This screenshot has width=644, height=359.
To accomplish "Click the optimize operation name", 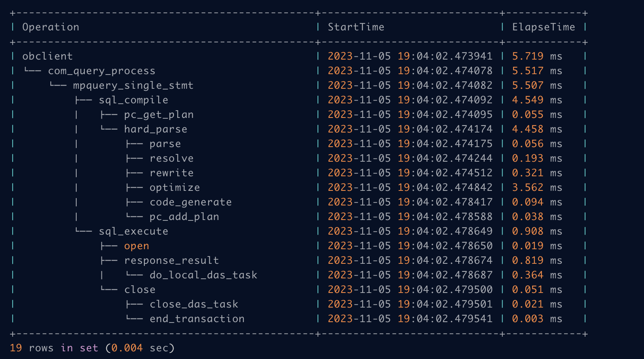I will click(174, 188).
